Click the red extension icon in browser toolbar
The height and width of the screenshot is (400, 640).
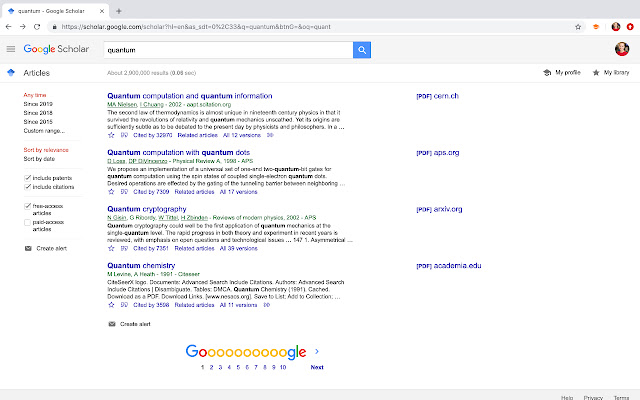[x=630, y=27]
